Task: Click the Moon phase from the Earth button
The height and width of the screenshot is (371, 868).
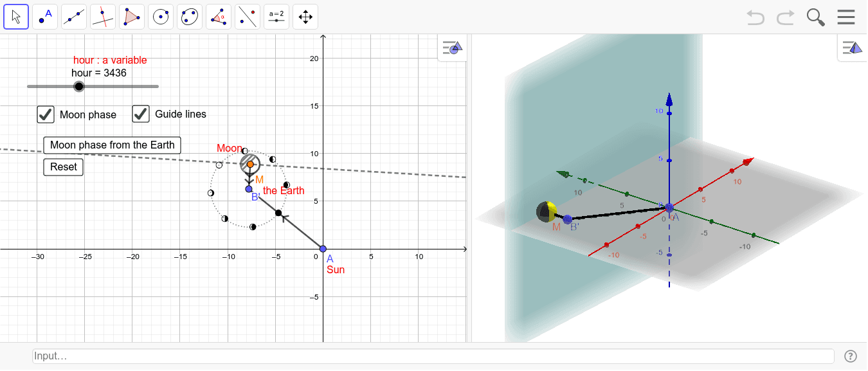Action: [111, 145]
